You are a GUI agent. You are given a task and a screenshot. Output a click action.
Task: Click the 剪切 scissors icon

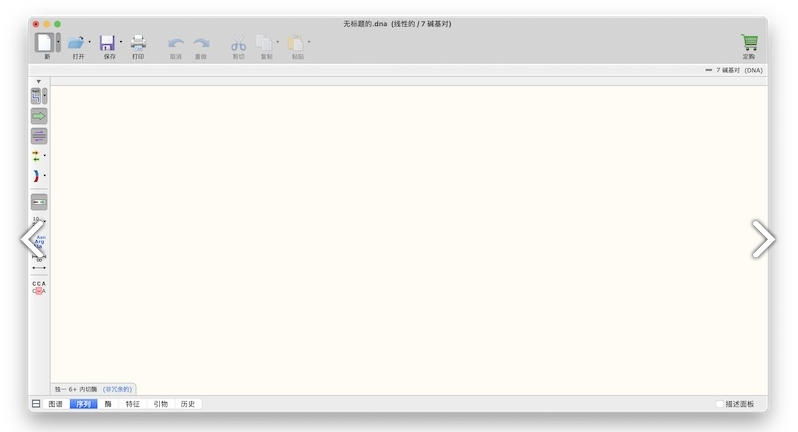click(238, 43)
